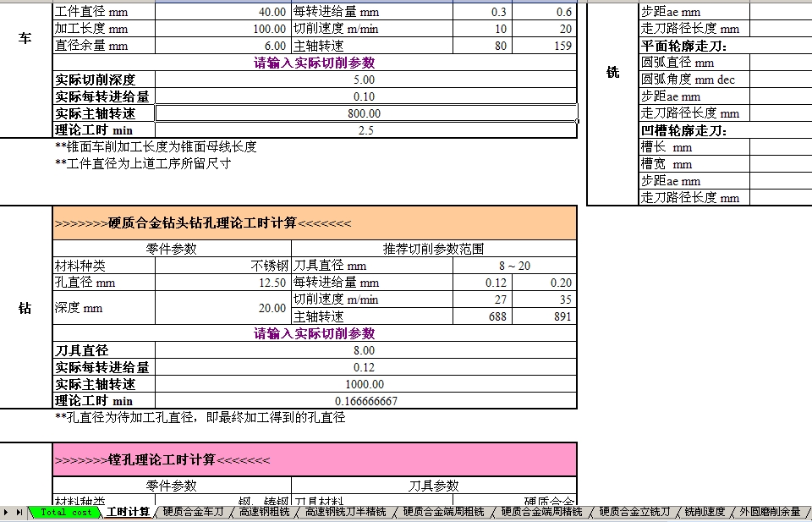812x522 pixels.
Task: Open the 硬质合金立铣刀 sheet tab
Action: coord(634,512)
